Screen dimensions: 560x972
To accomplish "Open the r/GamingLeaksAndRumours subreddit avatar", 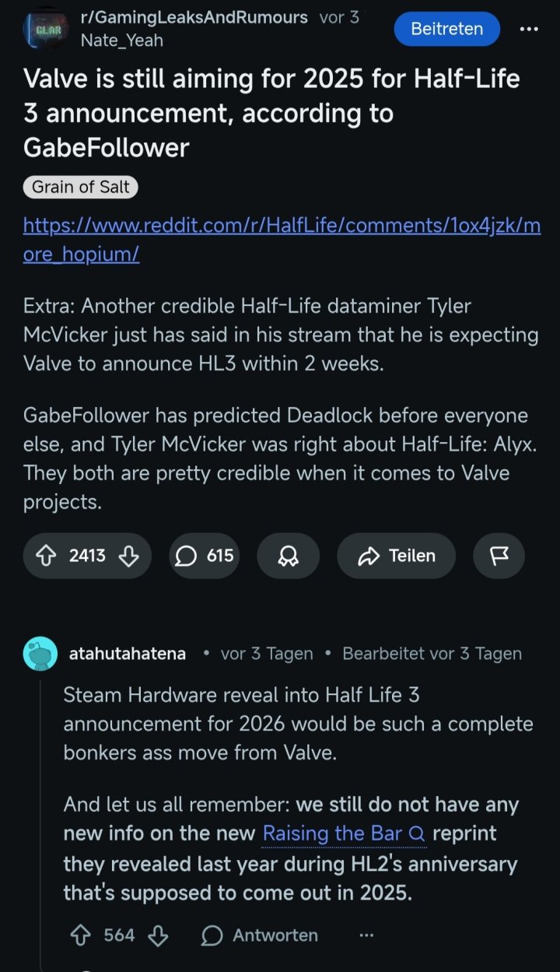I will (x=46, y=29).
